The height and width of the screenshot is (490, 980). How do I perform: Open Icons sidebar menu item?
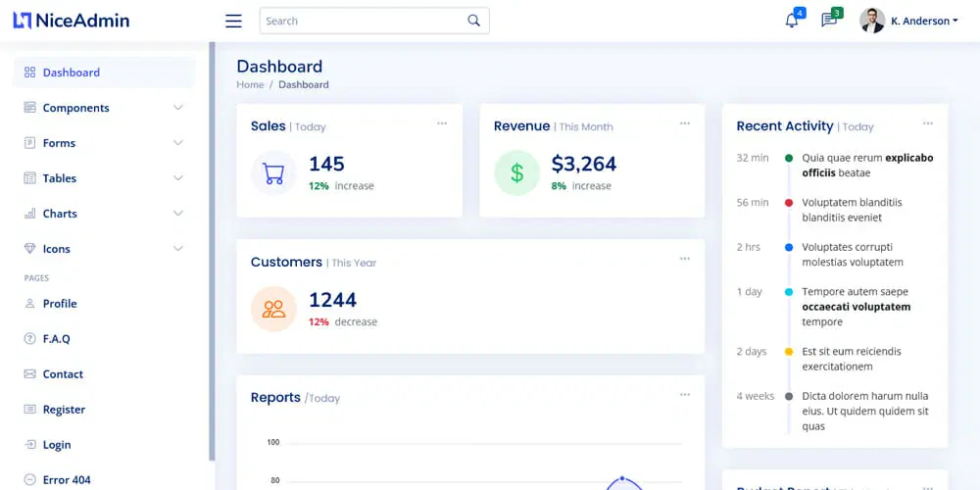[104, 249]
